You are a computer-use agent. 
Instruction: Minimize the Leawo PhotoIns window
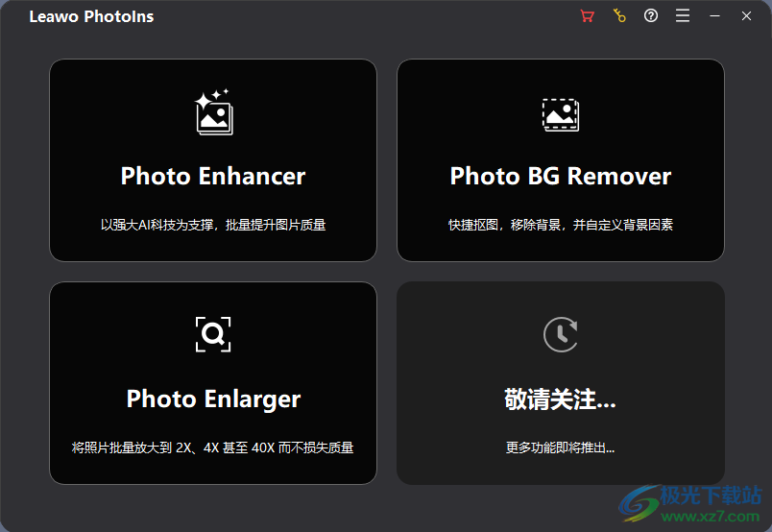coord(715,16)
